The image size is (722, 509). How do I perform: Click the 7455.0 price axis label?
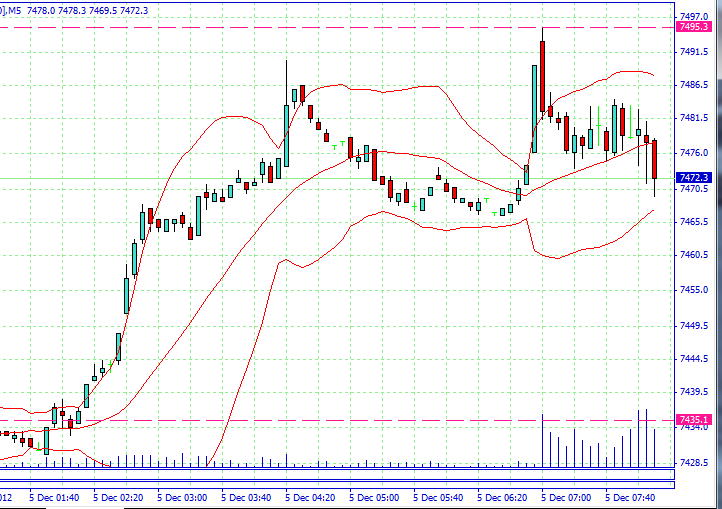[x=694, y=290]
